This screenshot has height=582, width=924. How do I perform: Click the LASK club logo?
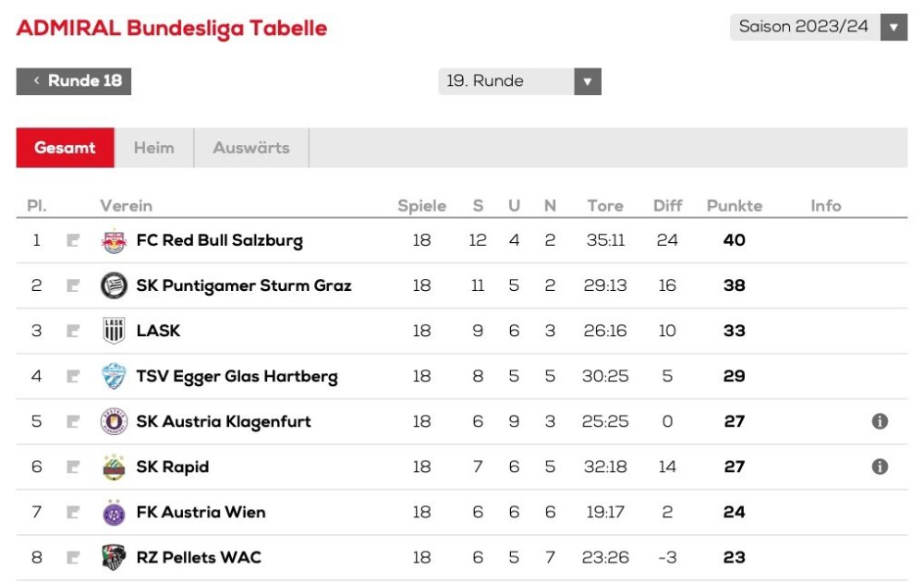(x=114, y=331)
